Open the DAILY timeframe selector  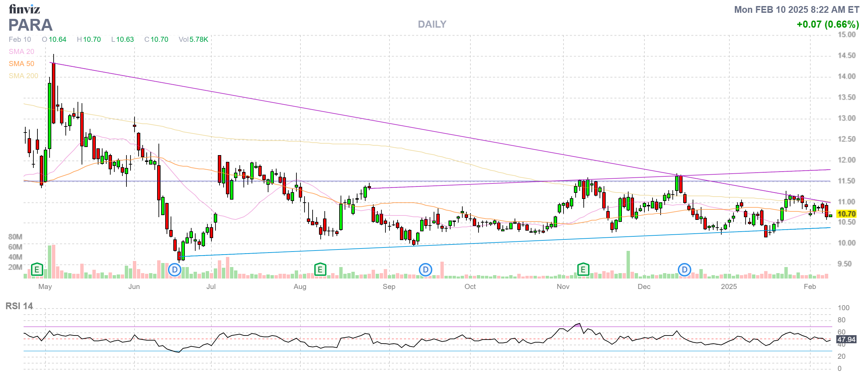click(x=432, y=24)
